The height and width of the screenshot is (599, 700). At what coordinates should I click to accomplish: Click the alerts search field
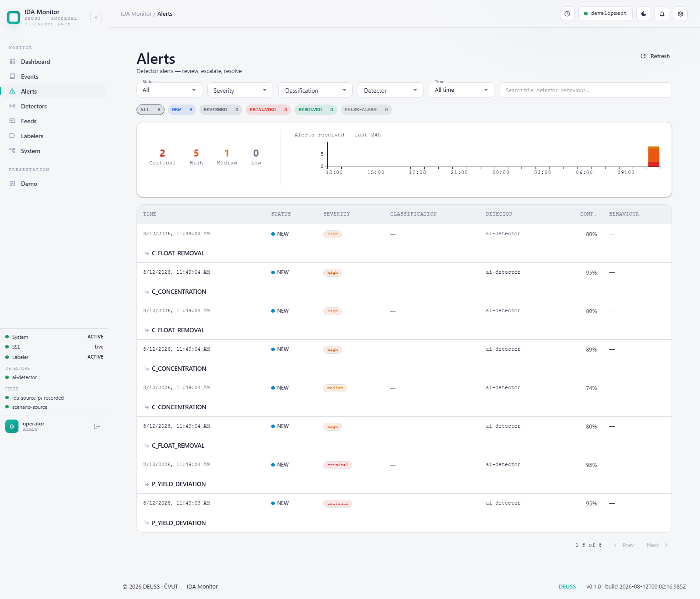click(x=586, y=90)
